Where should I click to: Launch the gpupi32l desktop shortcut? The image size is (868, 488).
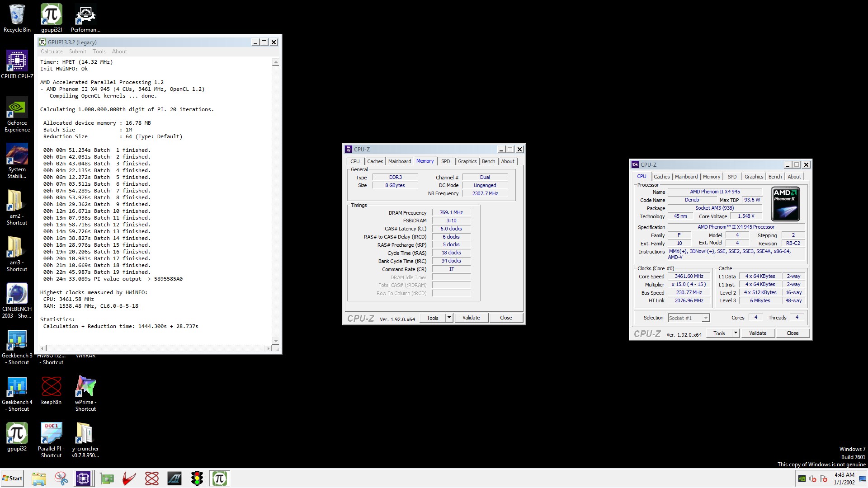click(51, 18)
